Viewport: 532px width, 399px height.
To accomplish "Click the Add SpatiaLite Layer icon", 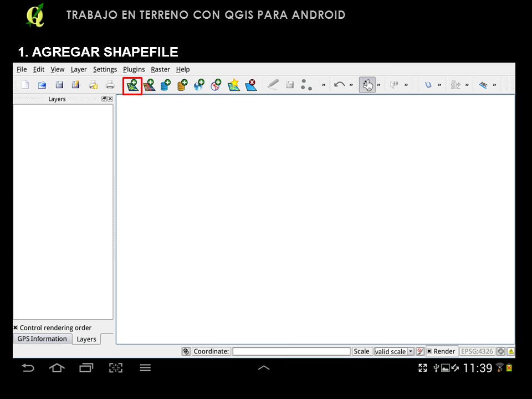I will tap(182, 85).
